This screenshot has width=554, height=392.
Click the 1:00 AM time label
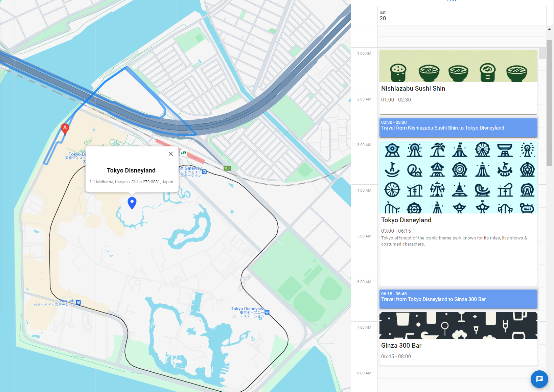click(364, 53)
